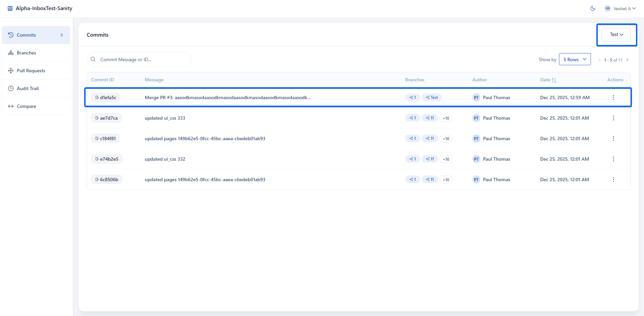Viewport: 644px width, 316px height.
Task: Click the VA avatar icon
Action: (607, 8)
